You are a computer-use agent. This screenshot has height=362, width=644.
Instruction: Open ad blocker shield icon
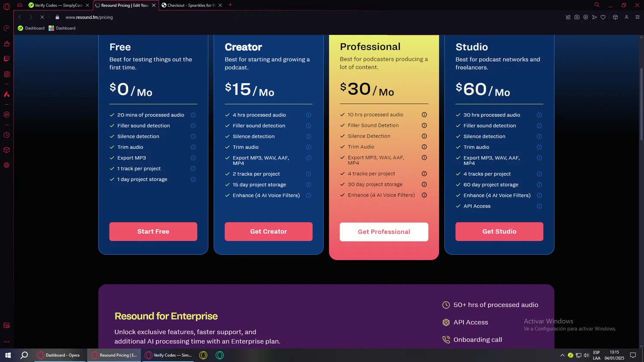pos(586,17)
